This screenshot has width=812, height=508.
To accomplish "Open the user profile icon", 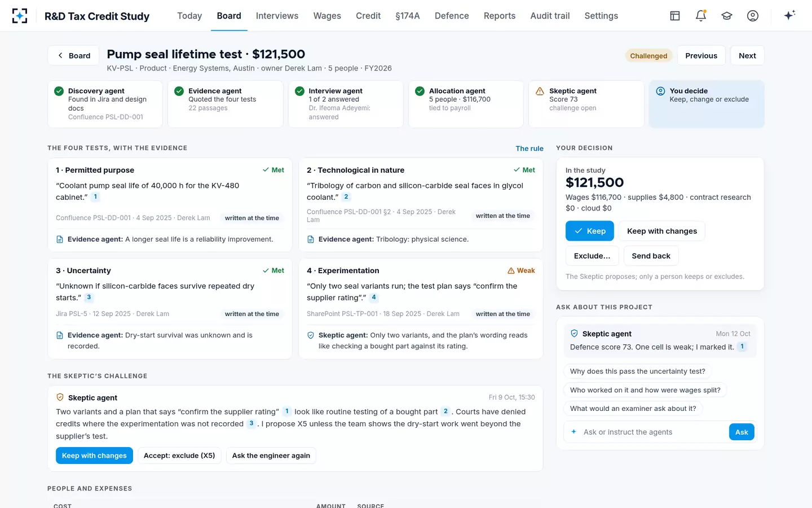I will [x=753, y=16].
